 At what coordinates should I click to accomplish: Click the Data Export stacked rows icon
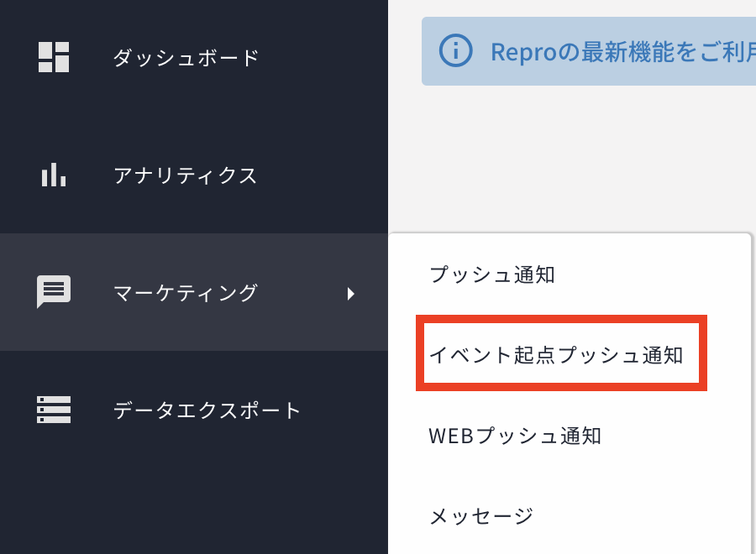pos(54,410)
